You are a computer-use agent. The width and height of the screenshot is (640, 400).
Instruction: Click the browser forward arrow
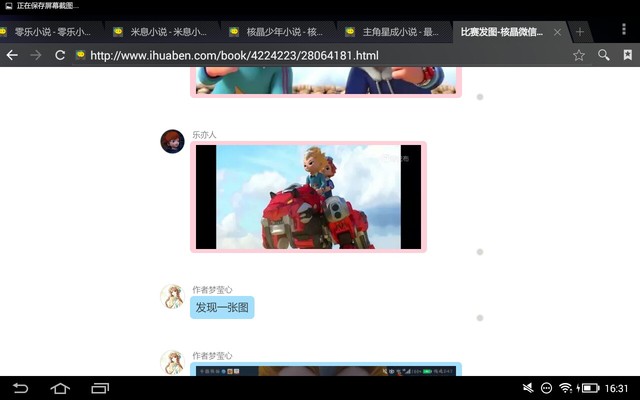pyautogui.click(x=36, y=55)
